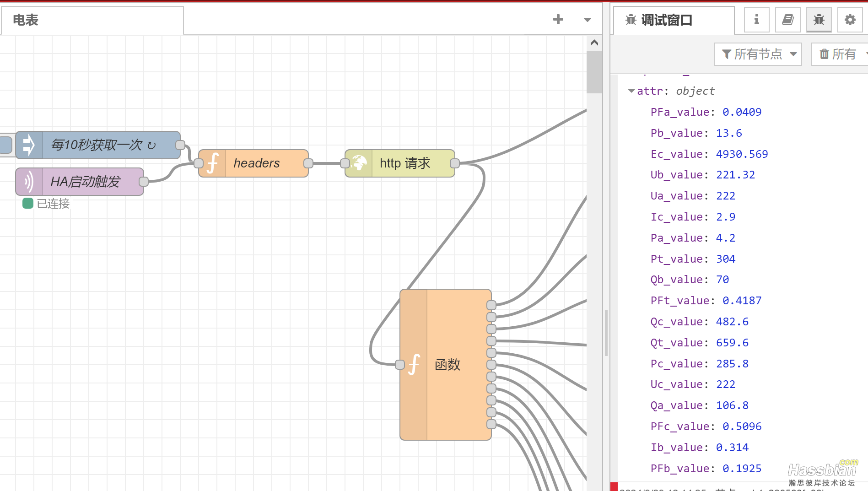Select the PFc_value: 0.5096 entry

706,426
